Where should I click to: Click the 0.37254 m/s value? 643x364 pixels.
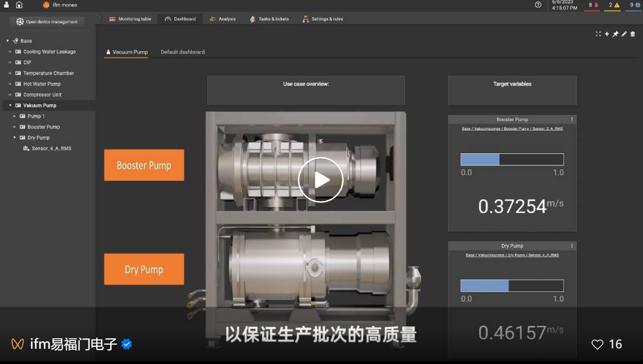[x=521, y=206]
